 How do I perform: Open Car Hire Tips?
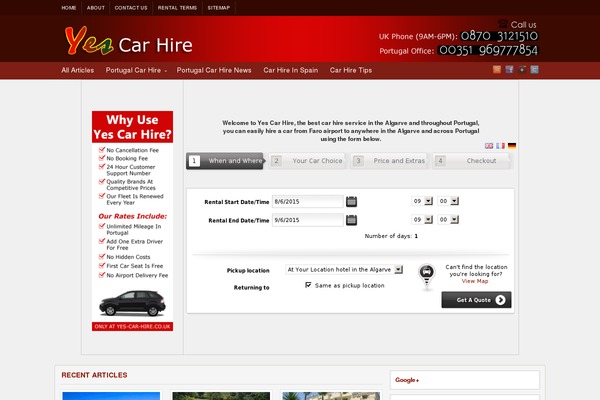(351, 70)
